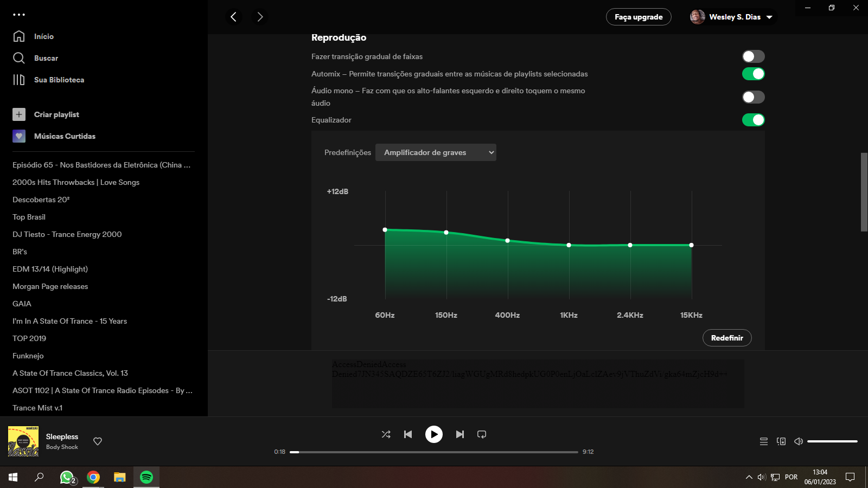
Task: Enable the Áudio mono toggle
Action: click(x=753, y=97)
